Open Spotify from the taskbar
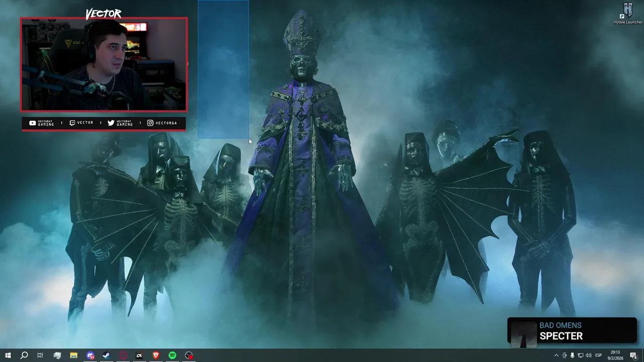The height and width of the screenshot is (362, 644). click(x=172, y=355)
